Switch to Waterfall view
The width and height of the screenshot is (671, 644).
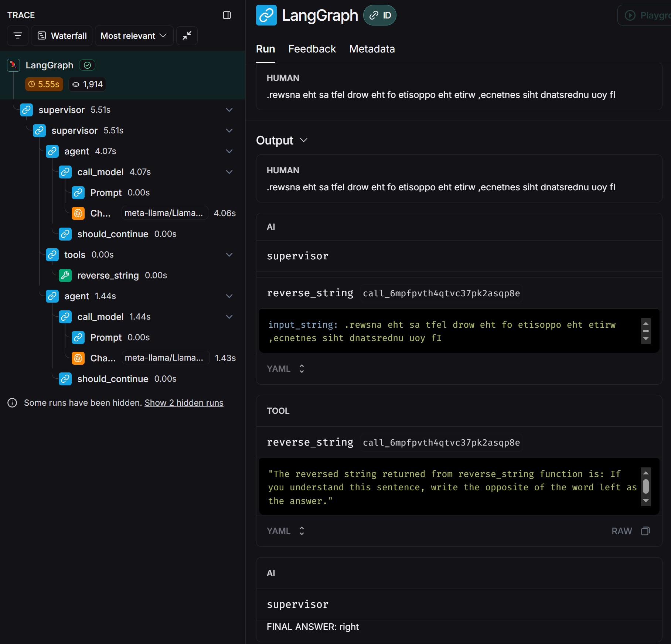coord(62,36)
